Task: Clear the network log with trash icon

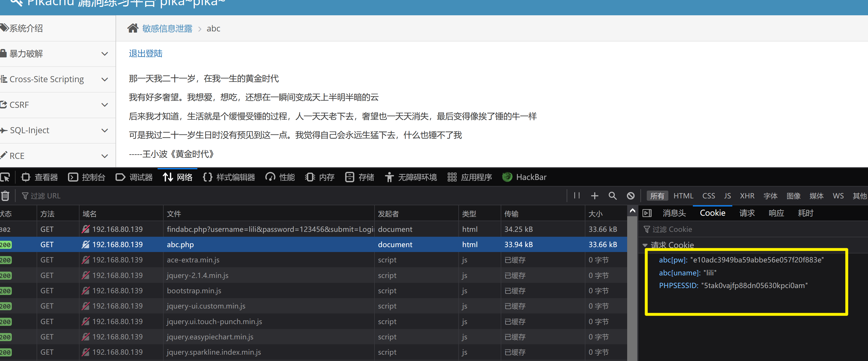Action: point(5,196)
